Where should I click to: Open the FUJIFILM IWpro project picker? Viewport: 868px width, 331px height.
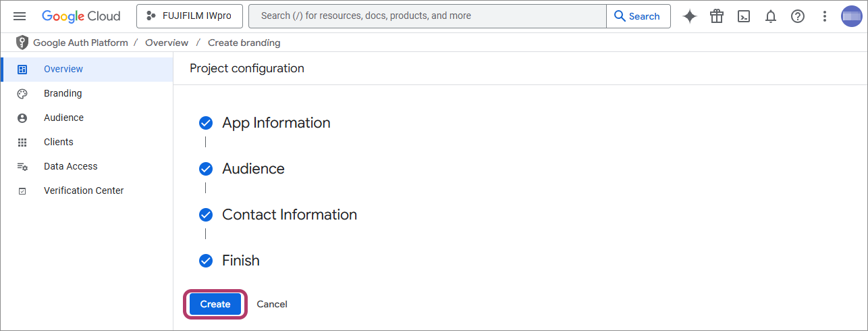(x=189, y=16)
